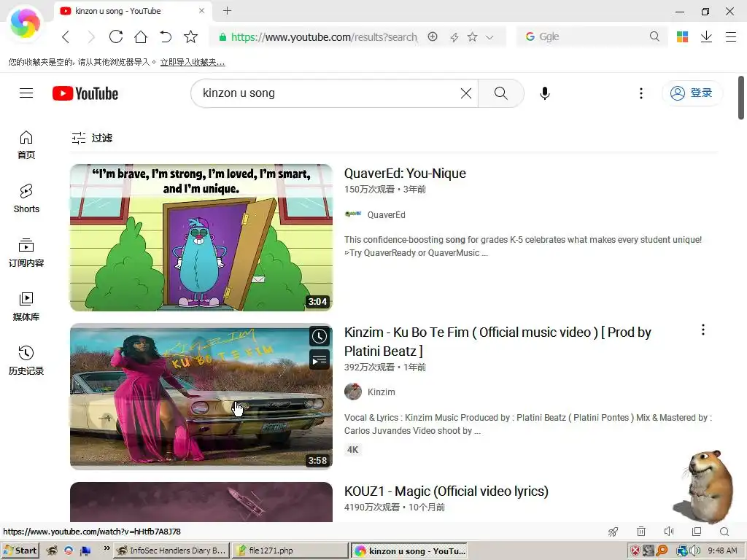
Task: Click add to queue icon on Kinzim thumbnail
Action: click(320, 359)
